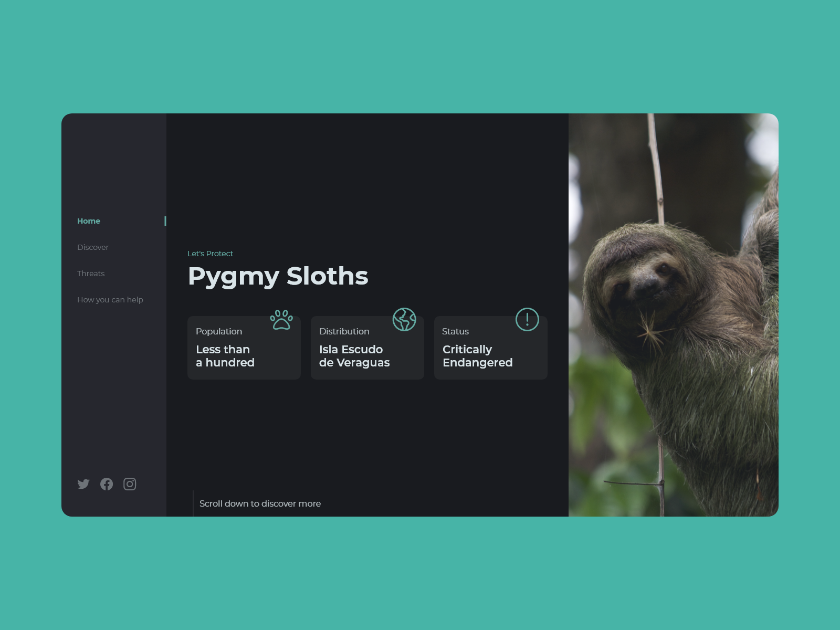Click the paw print icon
Screen dimensions: 840x630
[x=281, y=320]
